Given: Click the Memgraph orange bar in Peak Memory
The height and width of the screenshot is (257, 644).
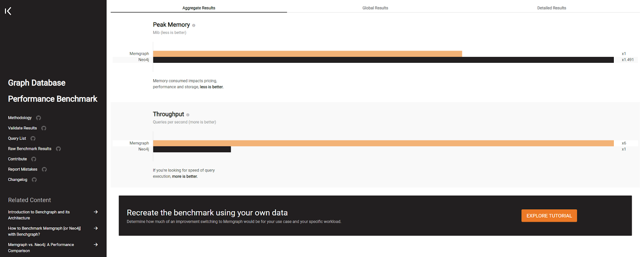Looking at the screenshot, I should [x=308, y=53].
